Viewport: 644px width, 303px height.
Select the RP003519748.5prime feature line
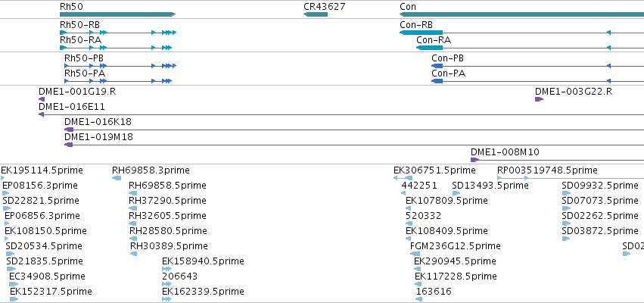point(571,178)
